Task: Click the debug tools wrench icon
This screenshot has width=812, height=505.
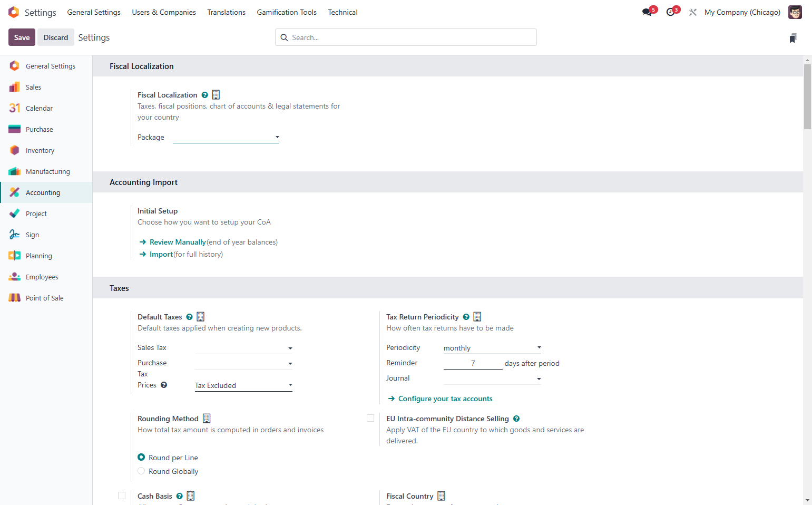Action: coord(693,12)
